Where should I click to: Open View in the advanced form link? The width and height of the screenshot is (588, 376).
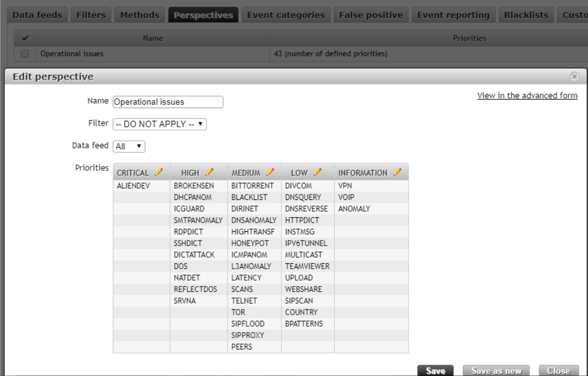[527, 96]
